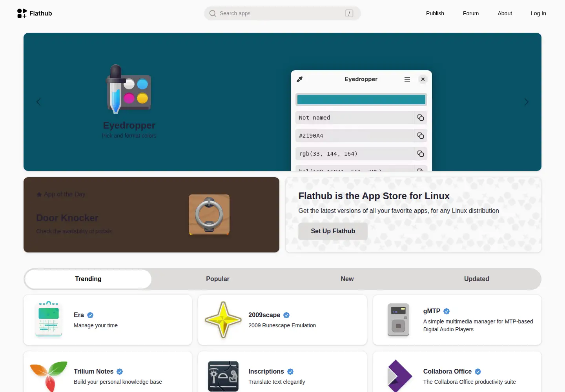565x392 pixels.
Task: Click the magnifier icon in search bar
Action: tap(213, 13)
